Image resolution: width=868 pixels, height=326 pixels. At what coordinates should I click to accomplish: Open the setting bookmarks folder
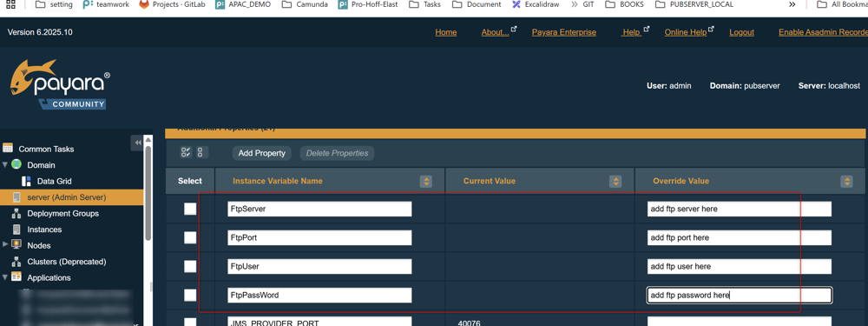[x=54, y=4]
